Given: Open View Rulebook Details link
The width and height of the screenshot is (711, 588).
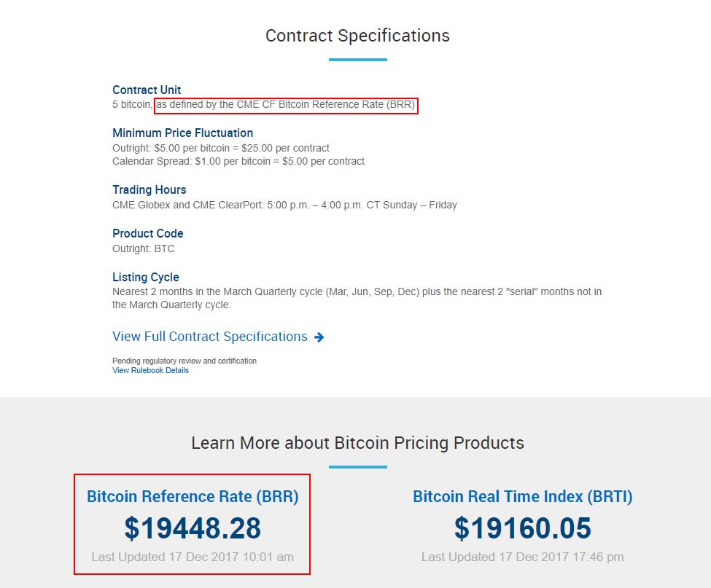Looking at the screenshot, I should point(150,370).
